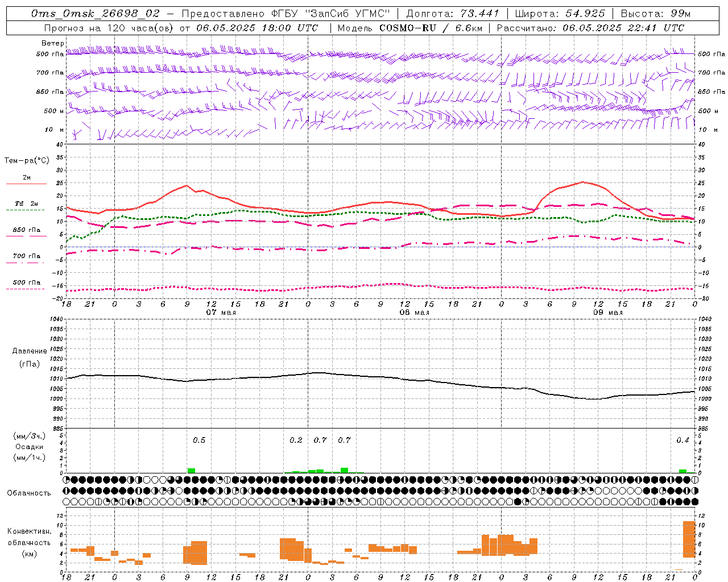Click the Td 2м legend entry
This screenshot has width=728, height=582.
27,203
